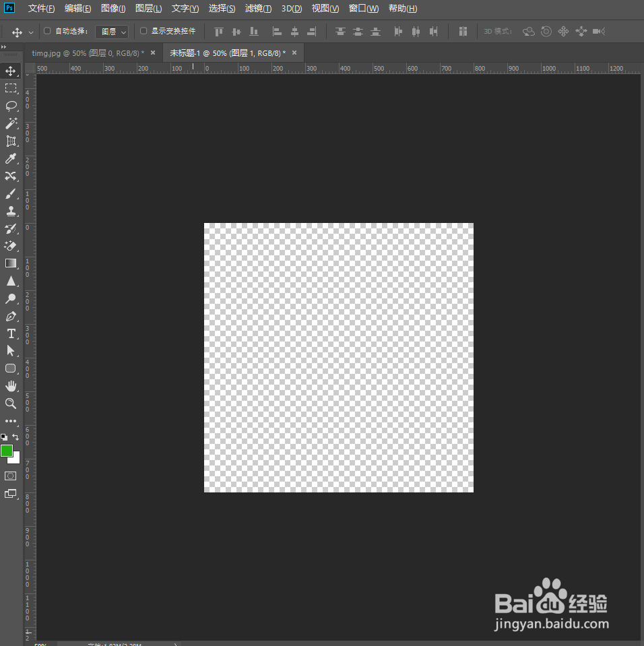This screenshot has width=644, height=646.
Task: Select the Lasso tool
Action: [11, 106]
